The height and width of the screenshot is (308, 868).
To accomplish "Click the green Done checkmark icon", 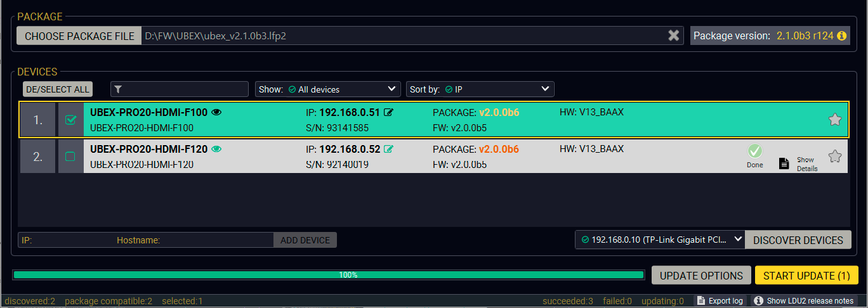I will [x=754, y=151].
